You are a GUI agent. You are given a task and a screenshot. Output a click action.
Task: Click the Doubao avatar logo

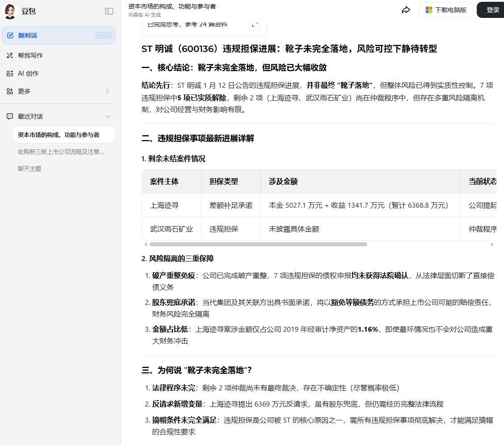click(x=10, y=11)
